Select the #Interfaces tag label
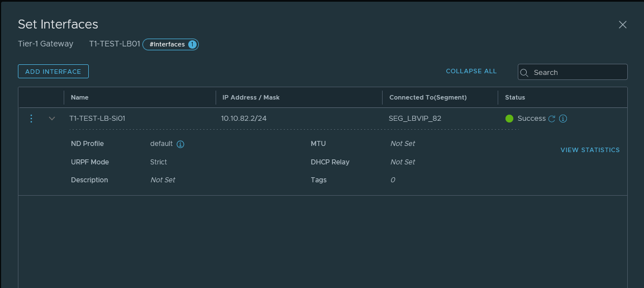 point(167,44)
